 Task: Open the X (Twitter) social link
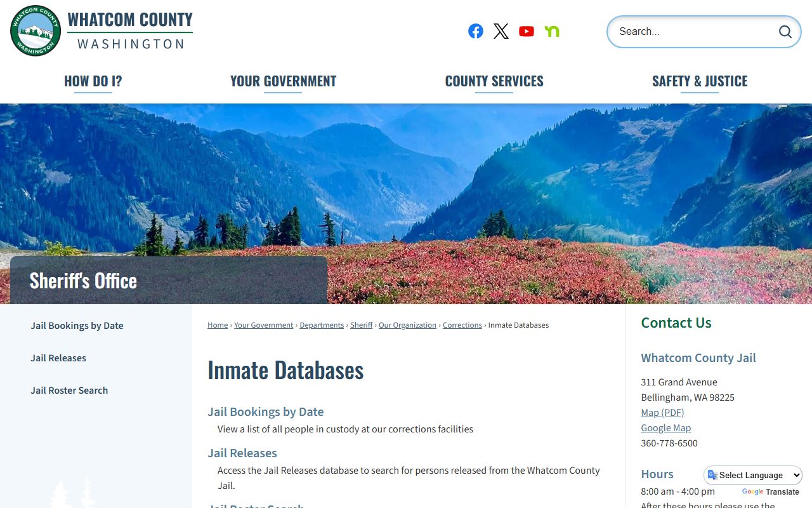501,31
